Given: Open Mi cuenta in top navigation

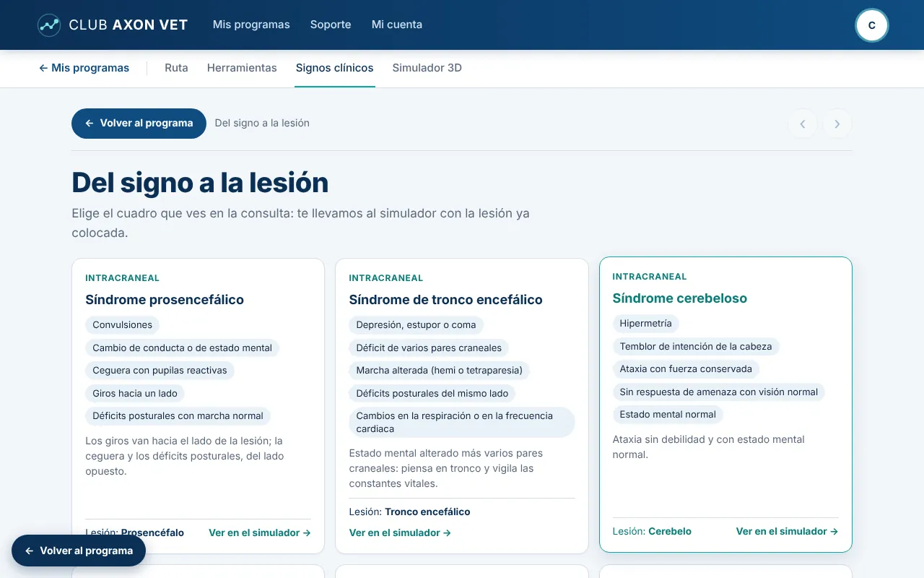Looking at the screenshot, I should 397,25.
